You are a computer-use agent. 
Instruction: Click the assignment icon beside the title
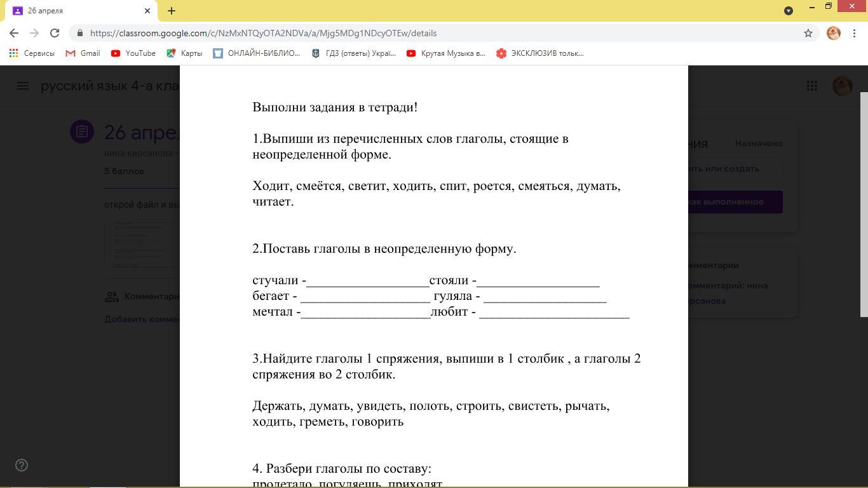pyautogui.click(x=82, y=132)
